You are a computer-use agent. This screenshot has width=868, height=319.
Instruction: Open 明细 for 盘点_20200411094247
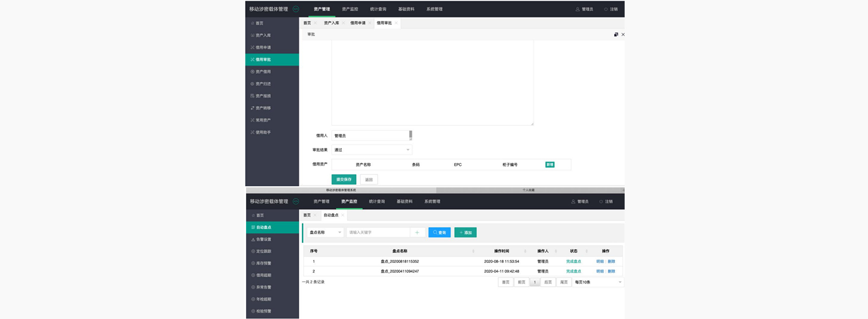tap(600, 271)
